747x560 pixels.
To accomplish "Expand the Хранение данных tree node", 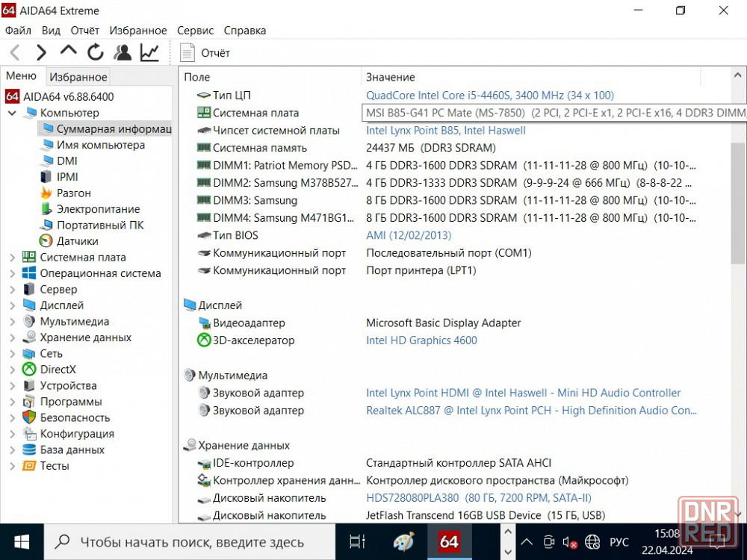I will [13, 337].
